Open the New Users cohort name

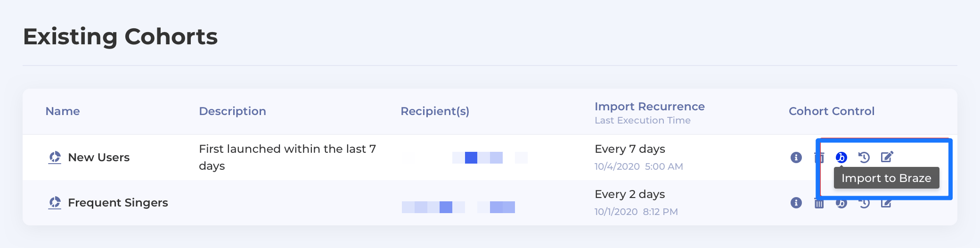pyautogui.click(x=99, y=157)
